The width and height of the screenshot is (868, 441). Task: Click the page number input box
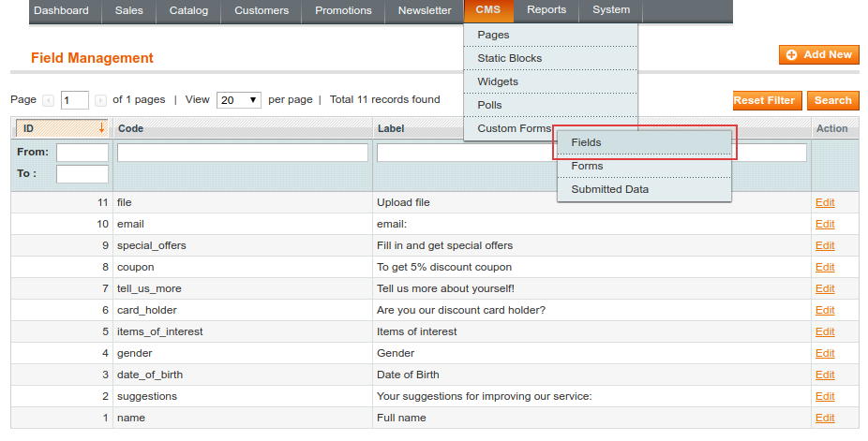click(75, 100)
